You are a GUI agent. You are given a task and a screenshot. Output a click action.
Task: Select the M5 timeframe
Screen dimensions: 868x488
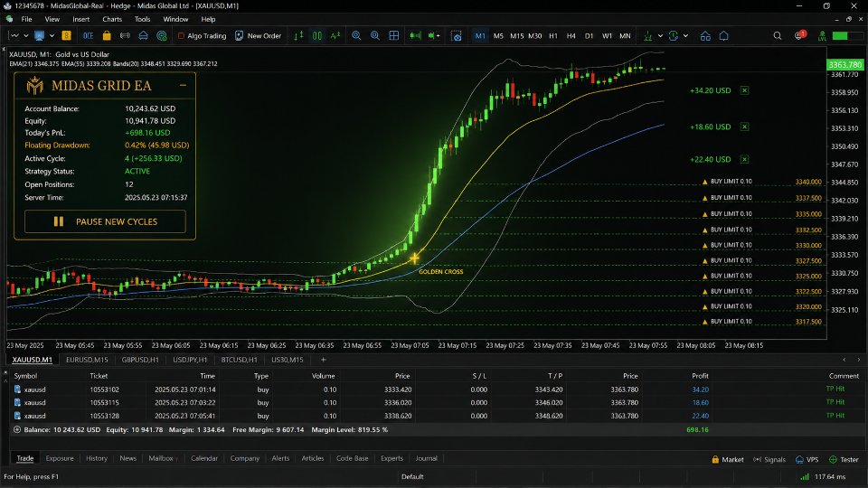pos(498,35)
